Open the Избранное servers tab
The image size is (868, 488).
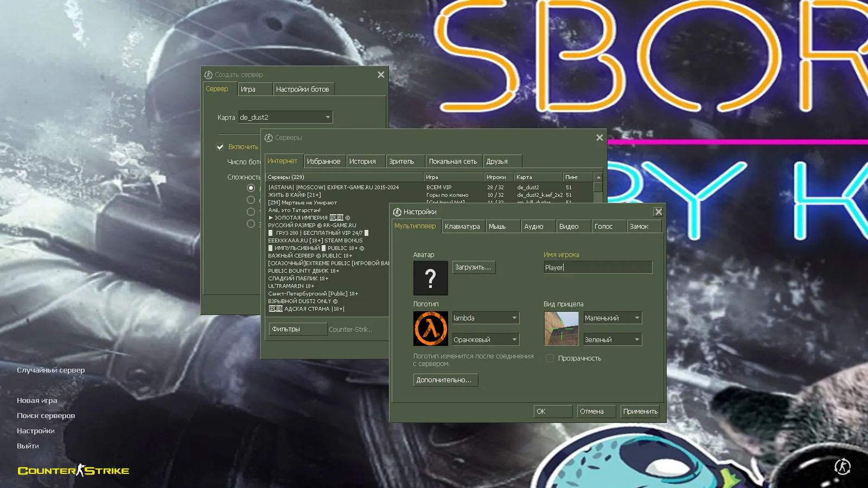[323, 162]
